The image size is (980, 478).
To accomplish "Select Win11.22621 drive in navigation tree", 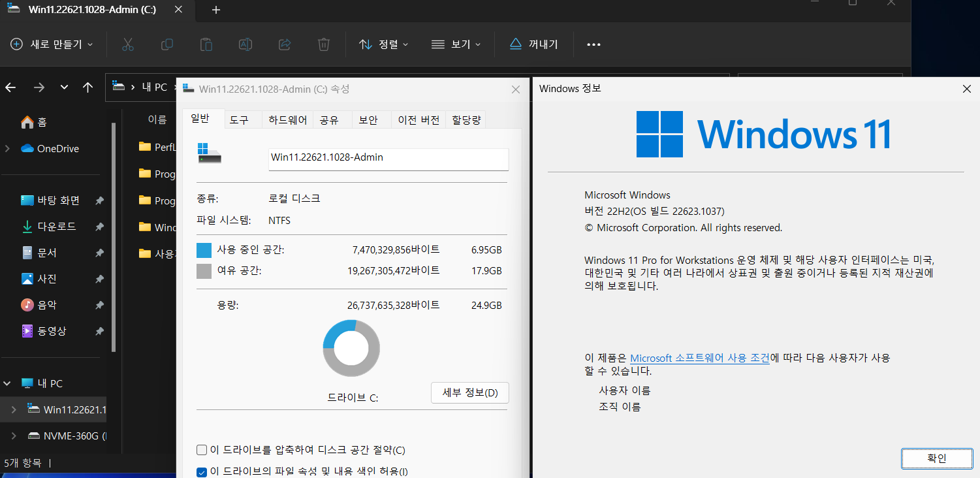I will click(x=67, y=409).
